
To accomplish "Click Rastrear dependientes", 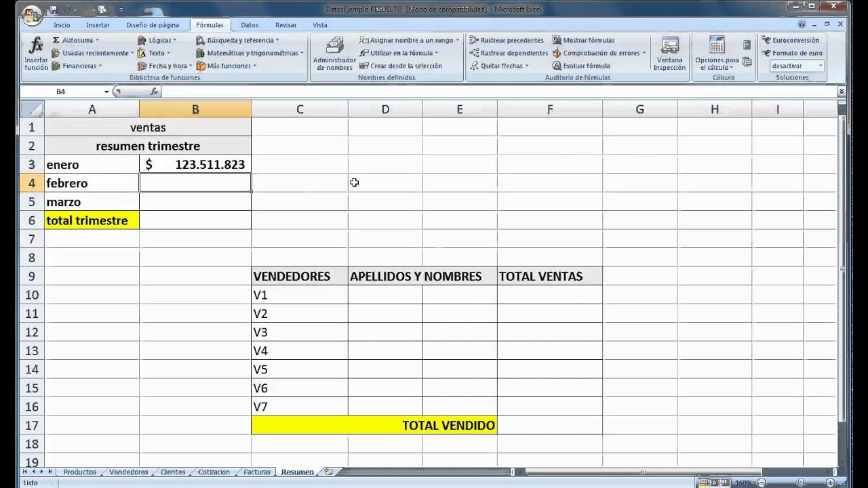I will coord(509,53).
